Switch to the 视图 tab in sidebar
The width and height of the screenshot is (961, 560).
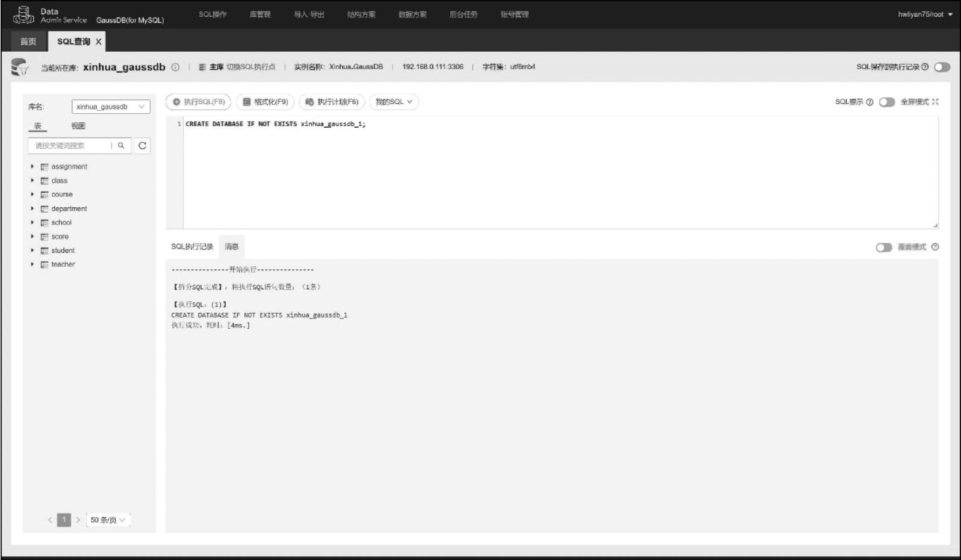coord(78,126)
